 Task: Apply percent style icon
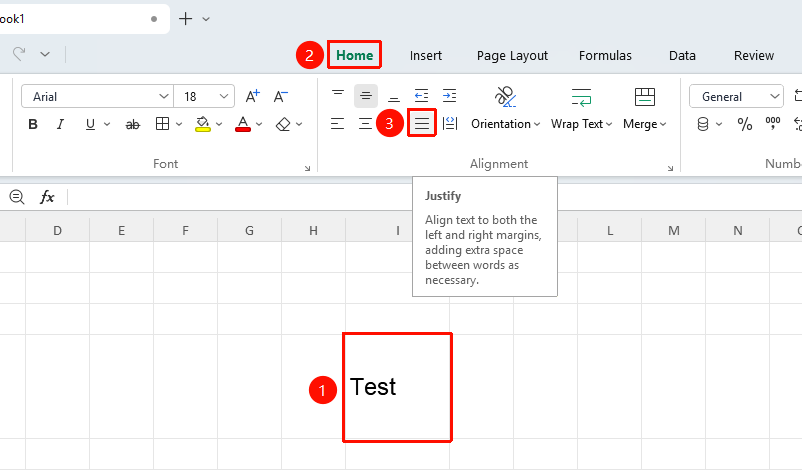click(x=745, y=124)
